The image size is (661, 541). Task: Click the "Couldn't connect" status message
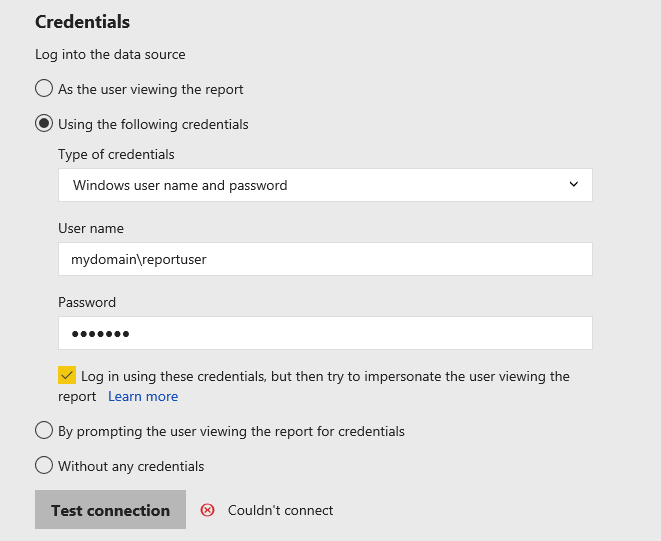[280, 510]
